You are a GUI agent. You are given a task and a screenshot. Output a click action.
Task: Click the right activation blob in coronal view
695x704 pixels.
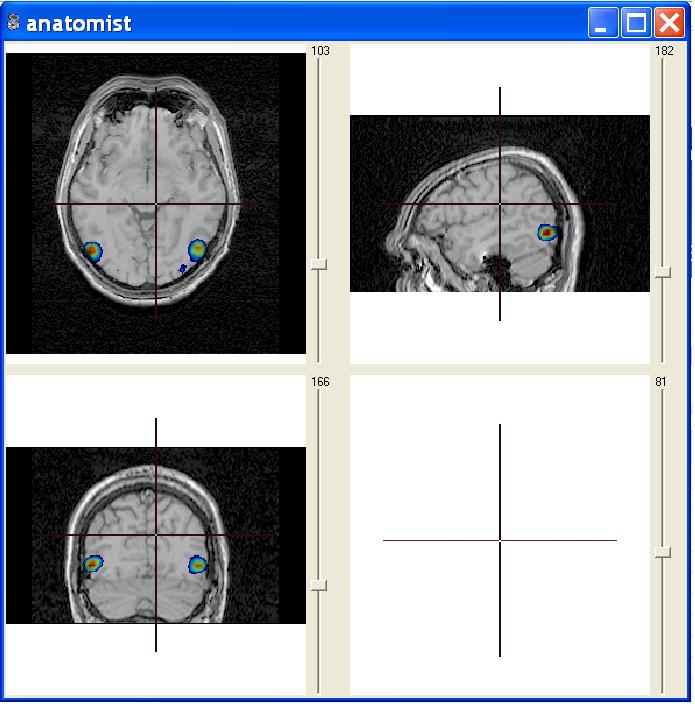pos(197,565)
